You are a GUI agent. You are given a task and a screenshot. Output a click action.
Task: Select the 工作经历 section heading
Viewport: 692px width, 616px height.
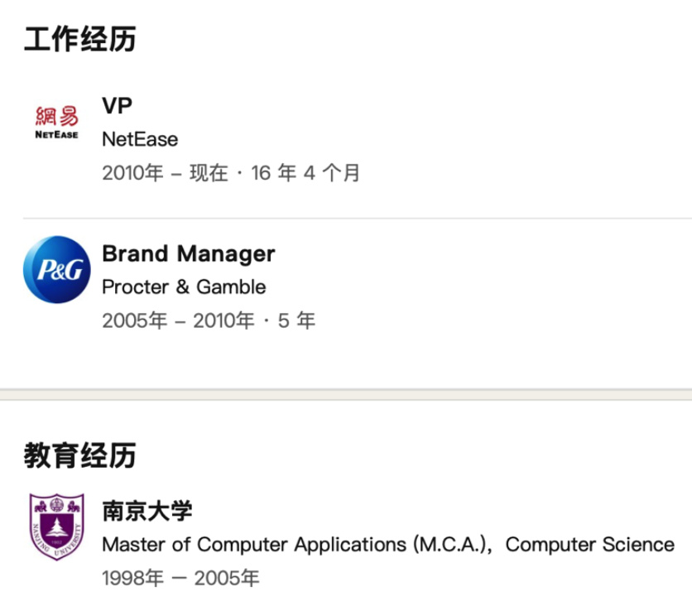(79, 39)
